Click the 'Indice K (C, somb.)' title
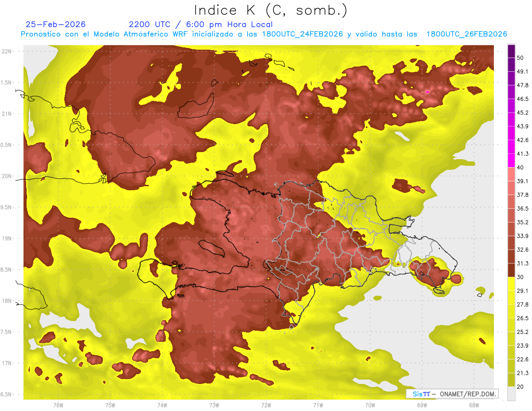This screenshot has height=411, width=532. (270, 10)
